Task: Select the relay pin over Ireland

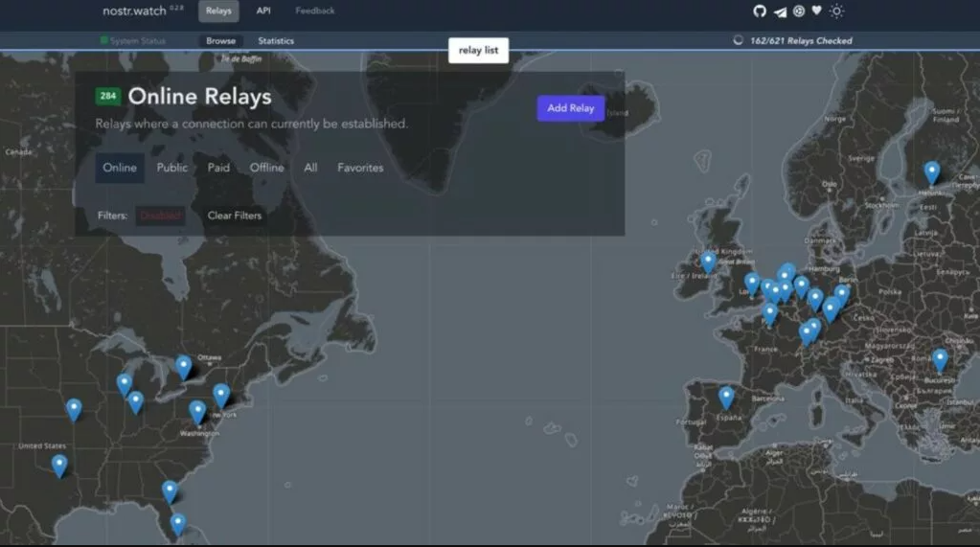Action: [x=708, y=261]
